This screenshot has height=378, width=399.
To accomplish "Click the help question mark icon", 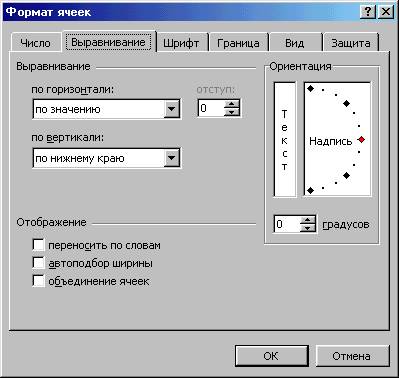I will (368, 12).
